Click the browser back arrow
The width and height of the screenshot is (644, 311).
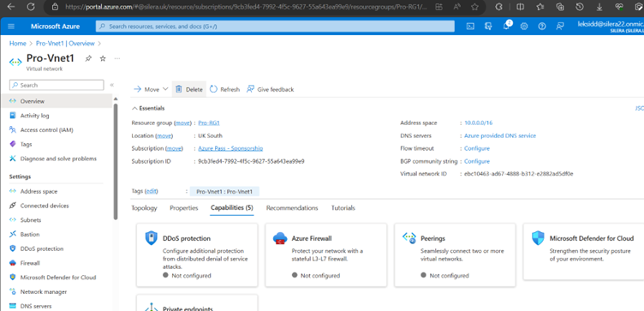[x=11, y=7]
